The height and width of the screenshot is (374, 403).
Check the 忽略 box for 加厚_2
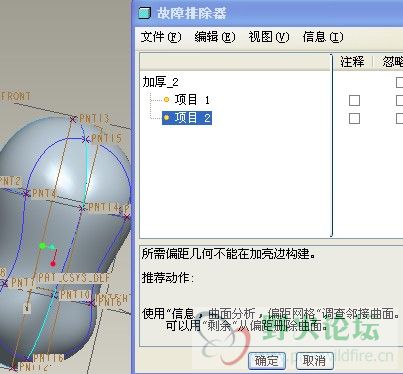coord(399,82)
